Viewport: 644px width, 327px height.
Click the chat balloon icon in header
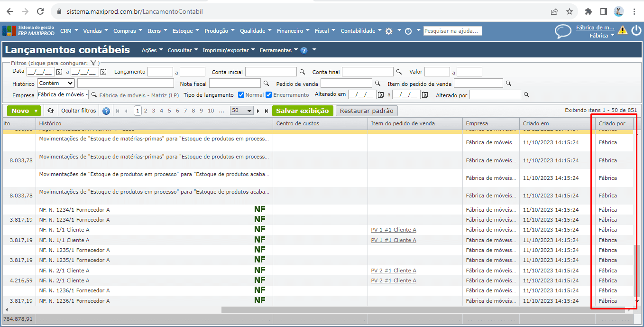pos(563,31)
